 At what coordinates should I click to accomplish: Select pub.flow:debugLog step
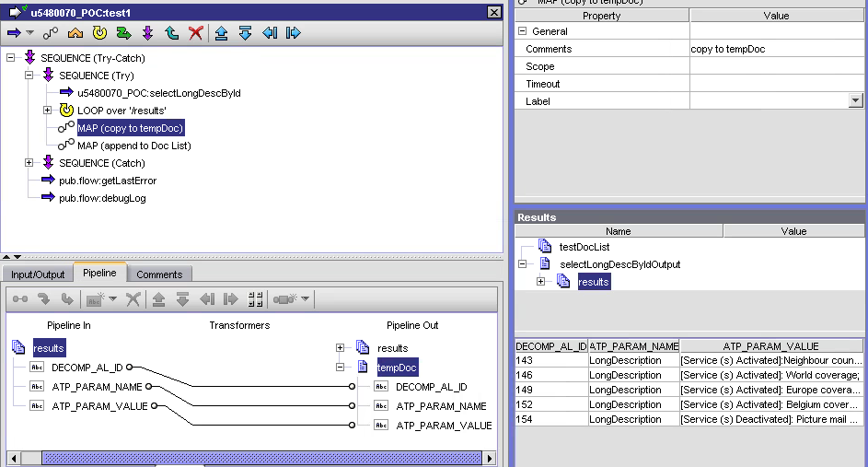[x=102, y=198]
